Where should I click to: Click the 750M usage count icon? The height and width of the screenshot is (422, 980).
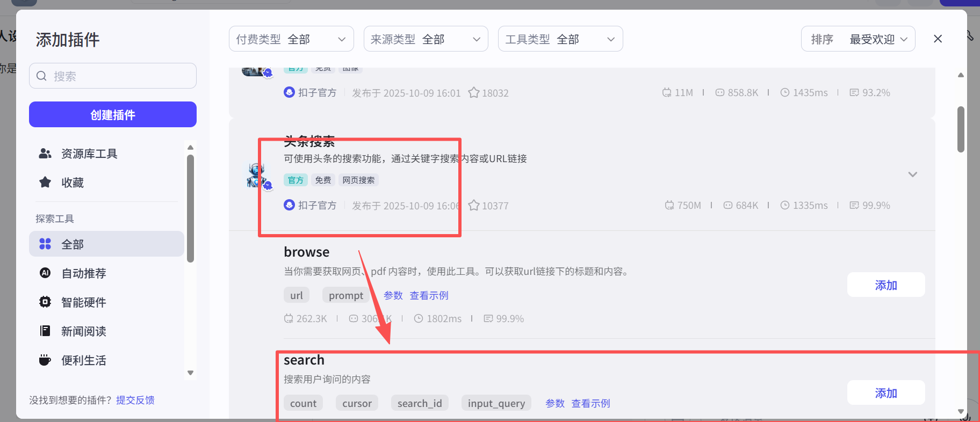pyautogui.click(x=669, y=205)
